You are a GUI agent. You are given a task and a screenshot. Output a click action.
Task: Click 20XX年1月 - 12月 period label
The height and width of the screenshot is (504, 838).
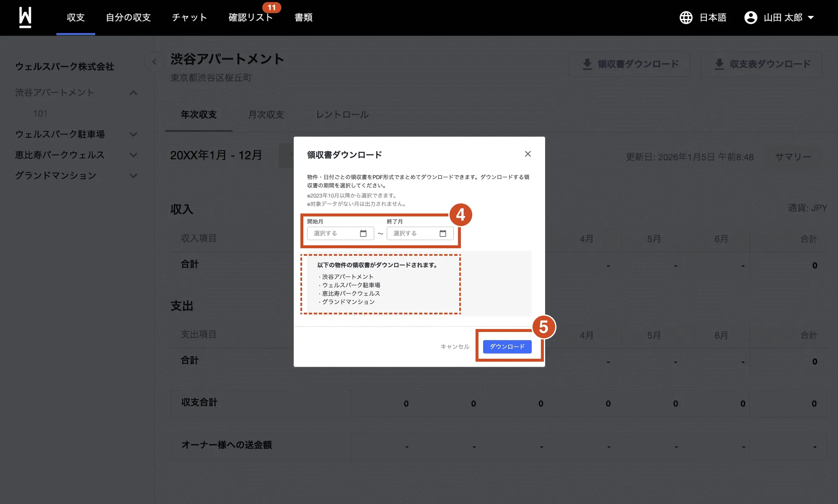click(x=216, y=155)
